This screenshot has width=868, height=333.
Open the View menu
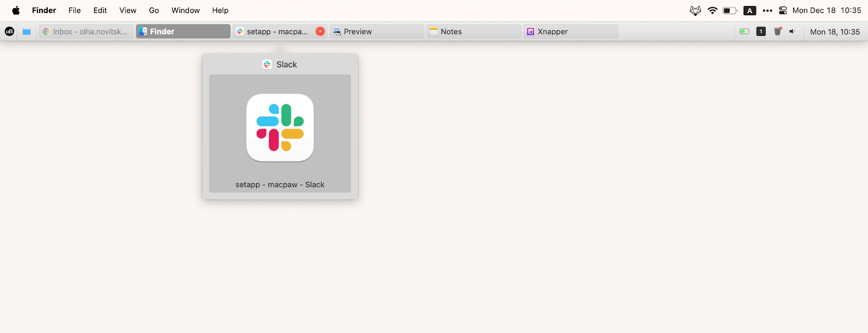tap(128, 10)
